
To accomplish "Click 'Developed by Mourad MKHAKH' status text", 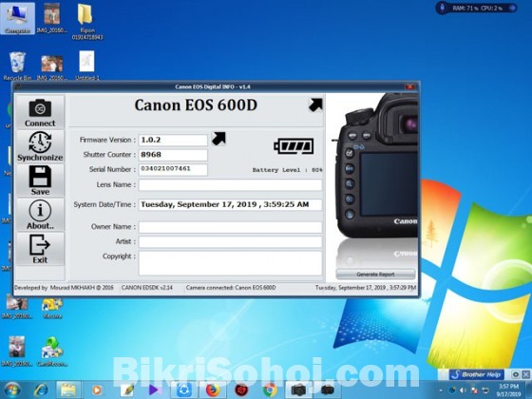I will 64,288.
